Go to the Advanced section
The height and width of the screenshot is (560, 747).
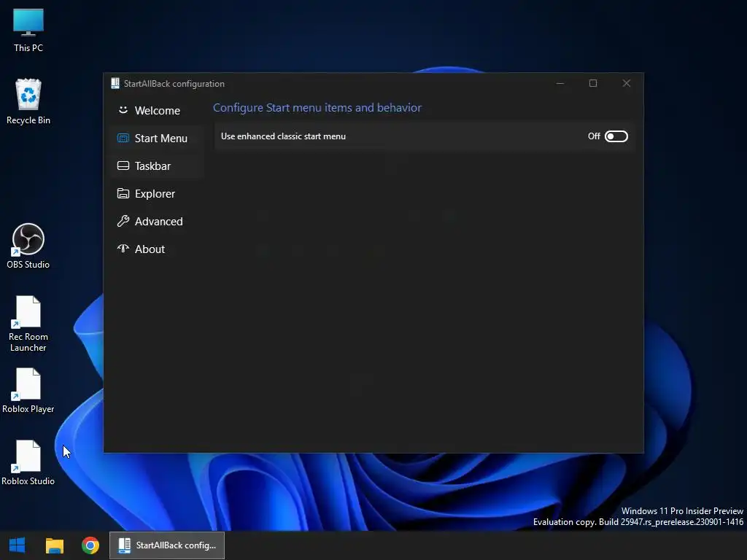[157, 222]
